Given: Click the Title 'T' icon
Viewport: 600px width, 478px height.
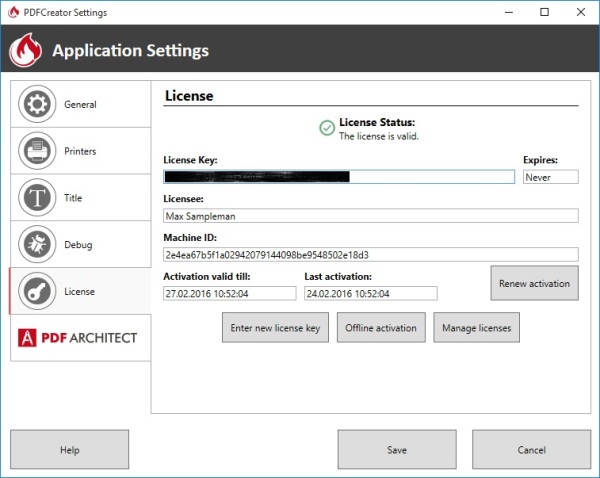Looking at the screenshot, I should pyautogui.click(x=38, y=198).
